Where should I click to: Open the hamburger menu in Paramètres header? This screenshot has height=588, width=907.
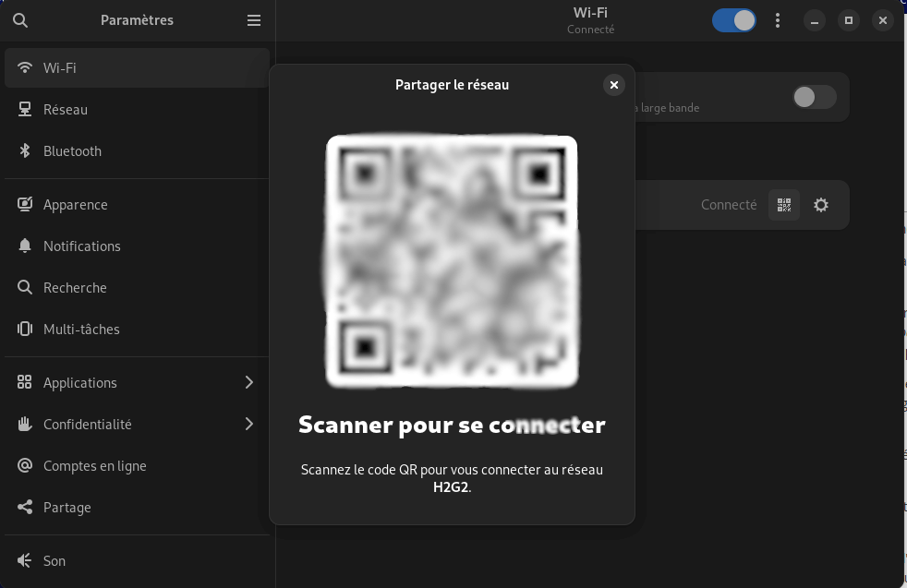(253, 20)
